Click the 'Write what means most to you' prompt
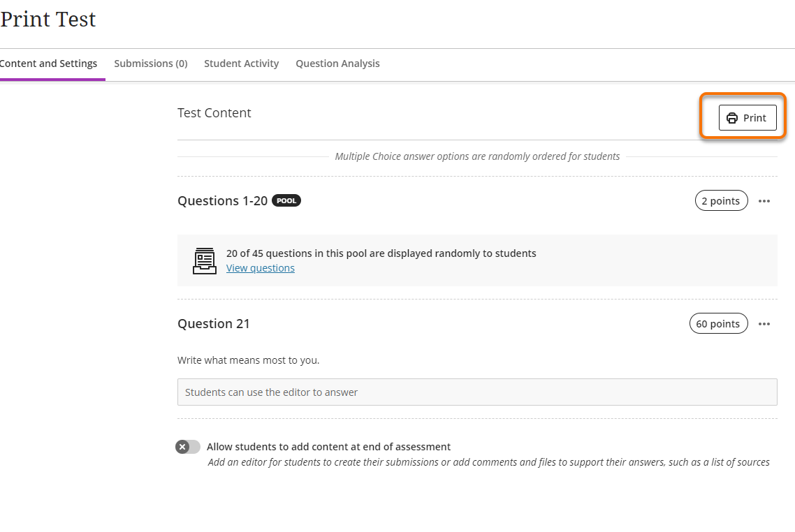This screenshot has width=795, height=532. [x=248, y=361]
